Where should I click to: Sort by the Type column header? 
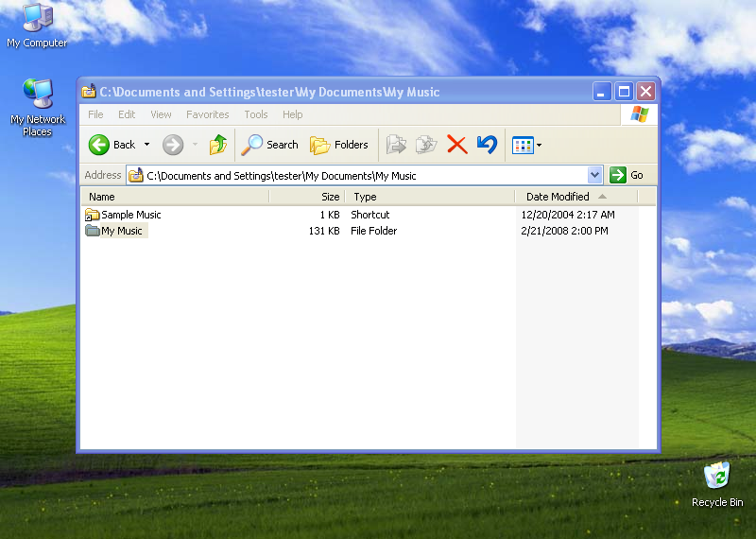[x=430, y=197]
